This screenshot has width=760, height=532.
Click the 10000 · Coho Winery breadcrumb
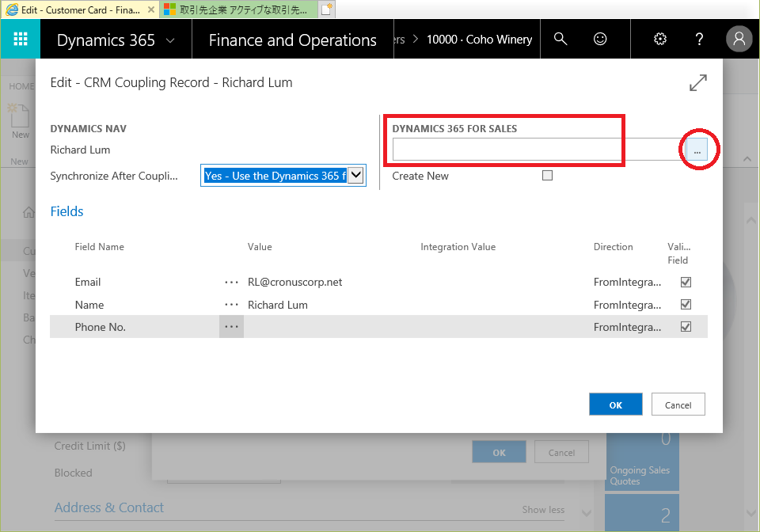(x=479, y=40)
